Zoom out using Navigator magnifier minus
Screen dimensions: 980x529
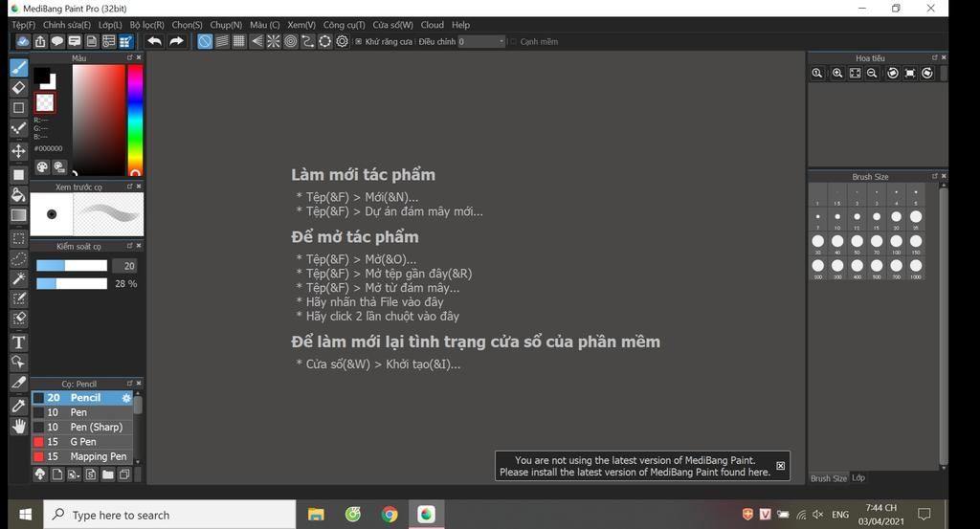point(872,73)
